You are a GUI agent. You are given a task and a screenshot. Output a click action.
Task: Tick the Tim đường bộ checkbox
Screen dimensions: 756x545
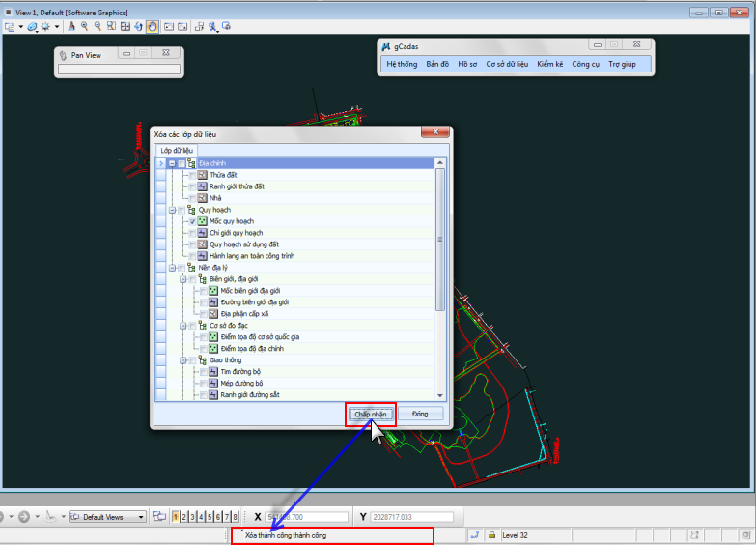click(202, 371)
